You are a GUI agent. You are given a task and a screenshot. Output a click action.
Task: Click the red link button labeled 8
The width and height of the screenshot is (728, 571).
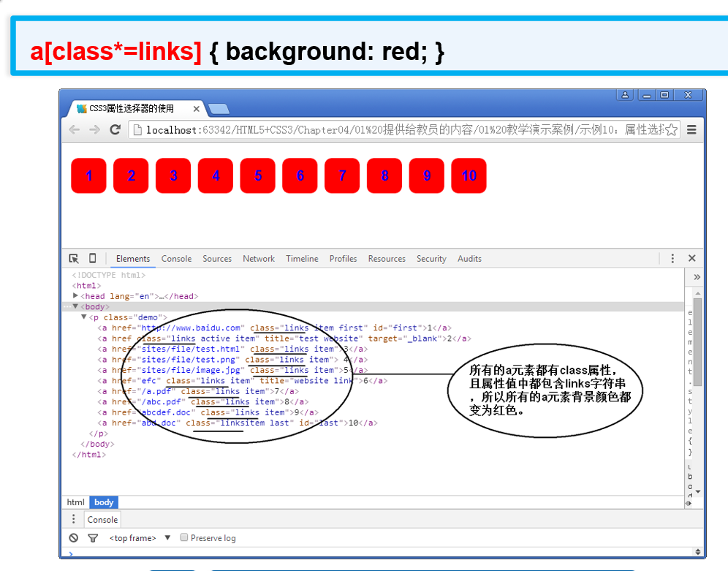tap(384, 175)
